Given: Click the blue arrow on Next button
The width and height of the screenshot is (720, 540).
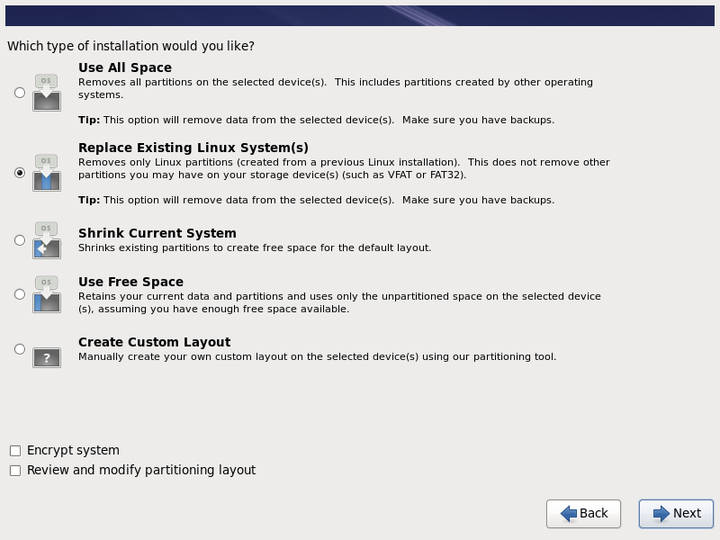Looking at the screenshot, I should point(661,513).
